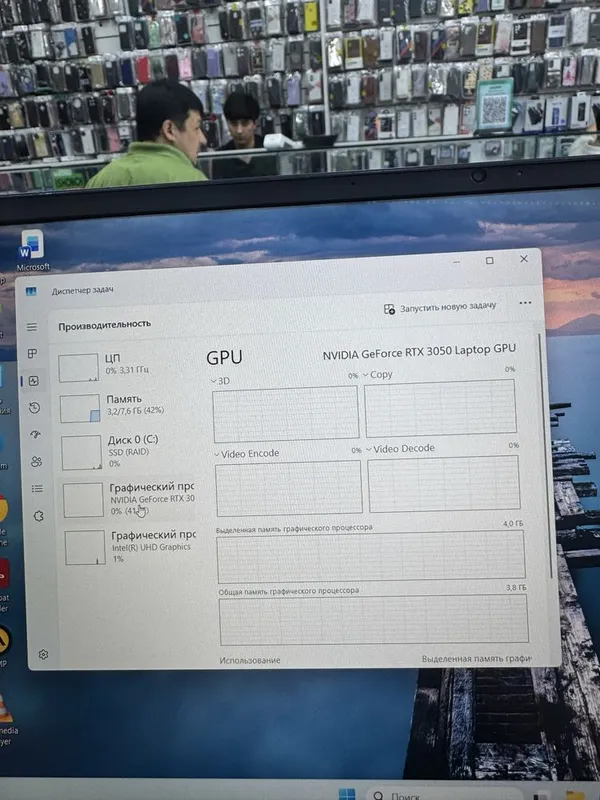Viewport: 600px width, 800px height.
Task: Click the Поиск taskbar search box
Action: [443, 795]
